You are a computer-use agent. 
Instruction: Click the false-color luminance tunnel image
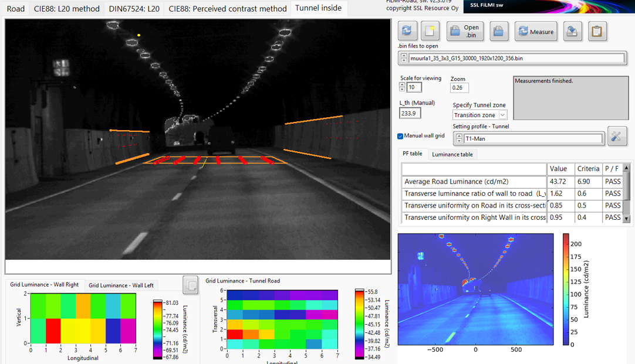(475, 289)
